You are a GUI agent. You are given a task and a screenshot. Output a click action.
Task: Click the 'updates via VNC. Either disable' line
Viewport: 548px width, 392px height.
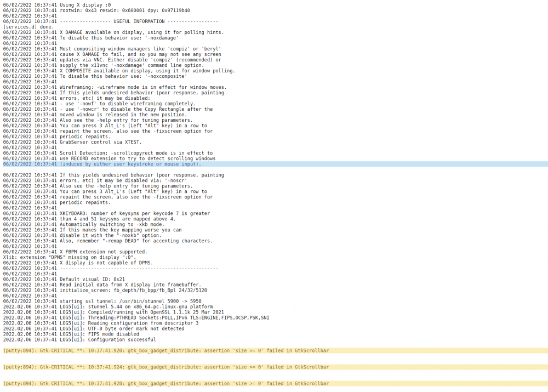tap(112, 60)
